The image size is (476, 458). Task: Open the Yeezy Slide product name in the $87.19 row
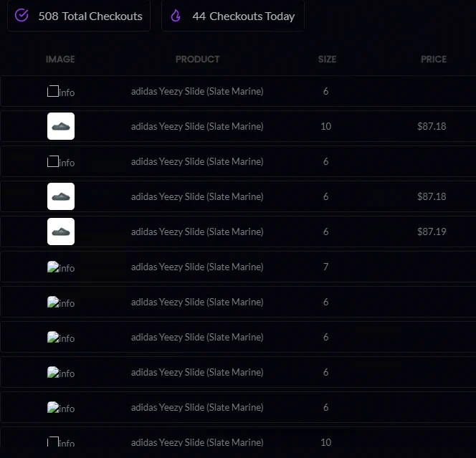coord(197,232)
